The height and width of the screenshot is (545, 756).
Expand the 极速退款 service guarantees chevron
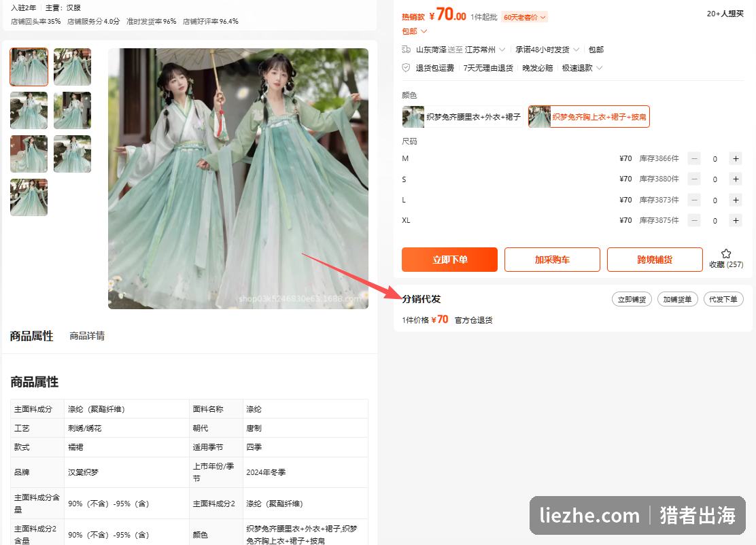click(x=600, y=68)
